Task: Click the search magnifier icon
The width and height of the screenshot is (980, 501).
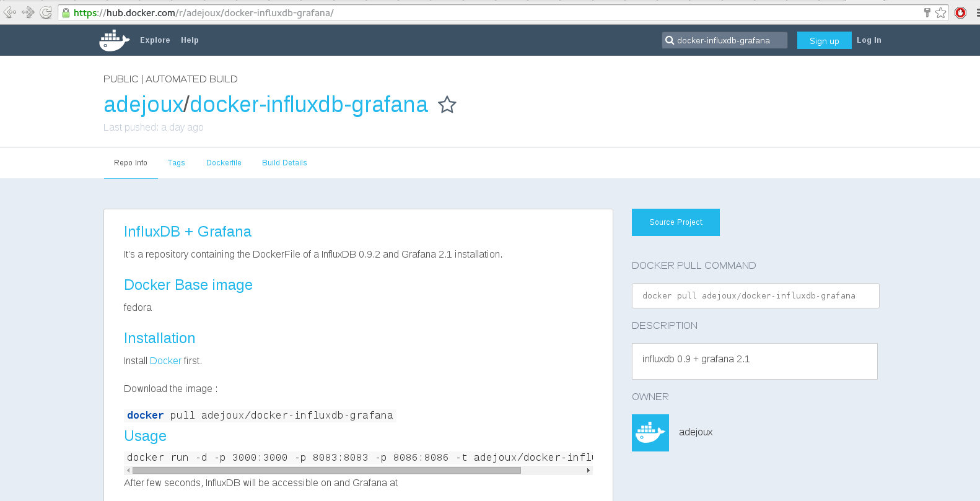Action: coord(670,40)
